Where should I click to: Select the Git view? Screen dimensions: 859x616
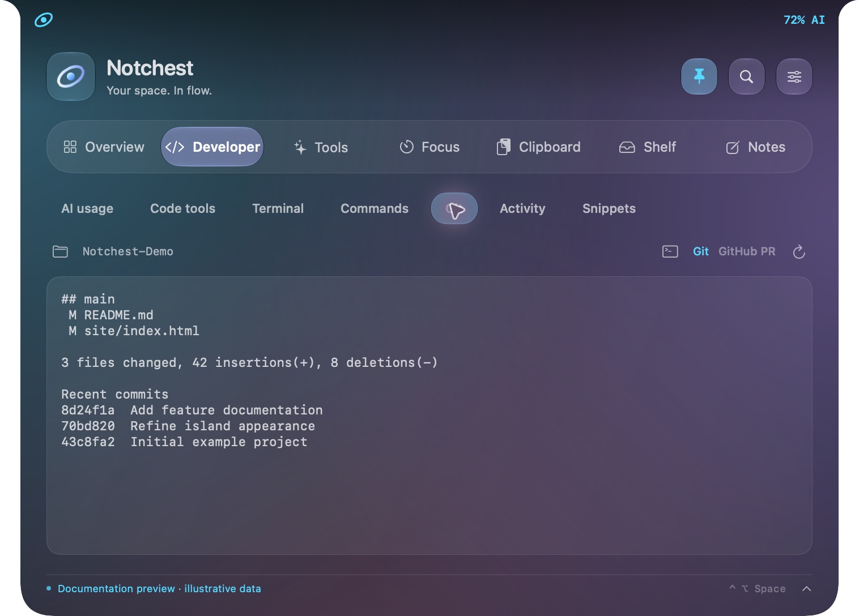tap(701, 251)
